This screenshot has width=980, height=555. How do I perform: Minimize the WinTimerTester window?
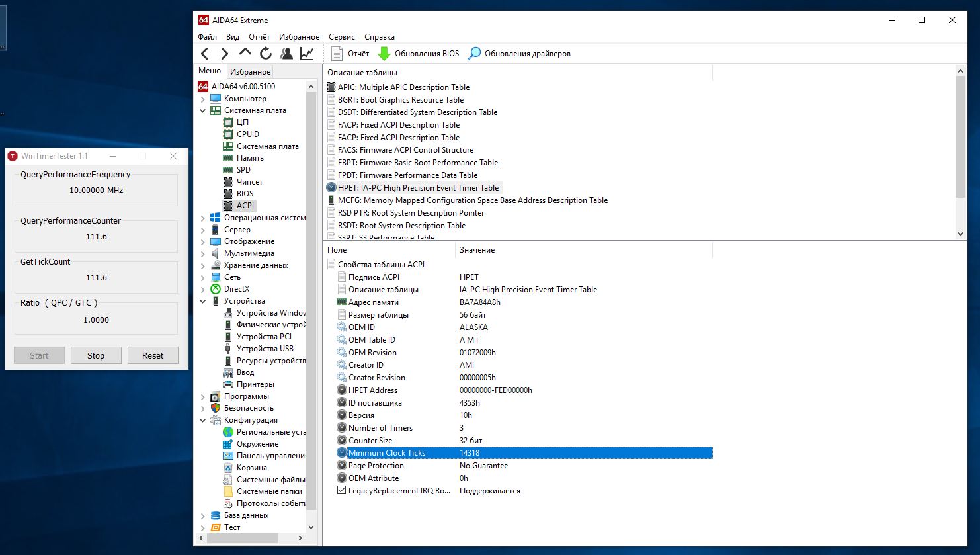pyautogui.click(x=113, y=156)
